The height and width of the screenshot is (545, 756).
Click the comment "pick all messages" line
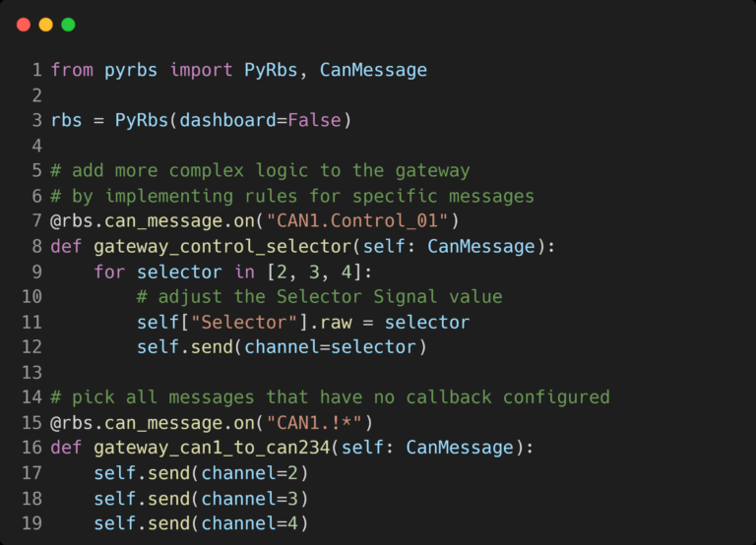pos(331,397)
